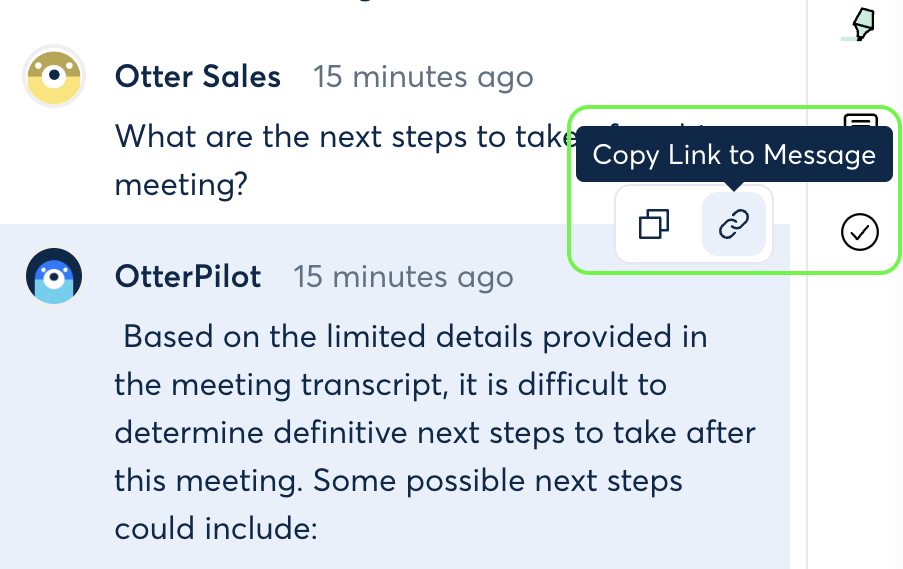Click Otter Sales' 15 minutes ago timestamp
The image size is (903, 569).
423,77
